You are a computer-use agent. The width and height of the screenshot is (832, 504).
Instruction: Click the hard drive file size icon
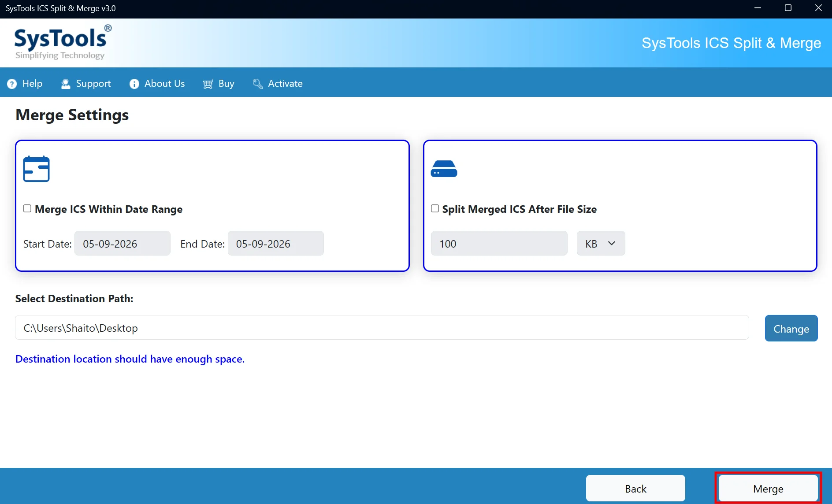click(x=444, y=169)
